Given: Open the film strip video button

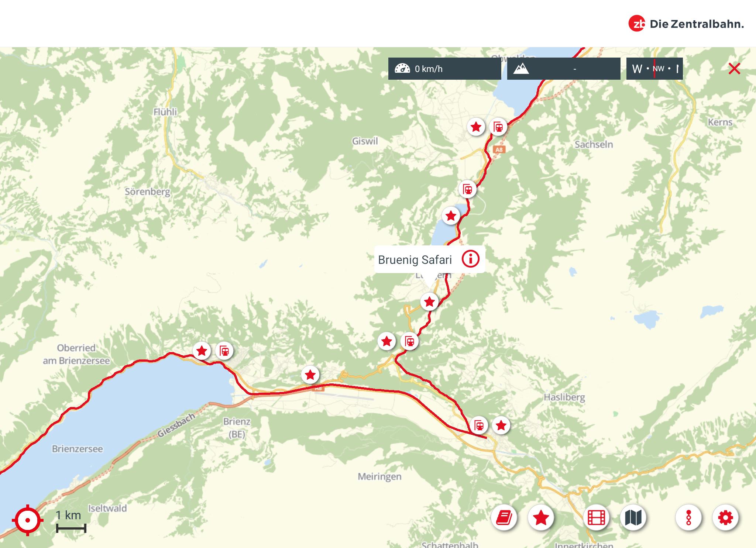Looking at the screenshot, I should (596, 518).
